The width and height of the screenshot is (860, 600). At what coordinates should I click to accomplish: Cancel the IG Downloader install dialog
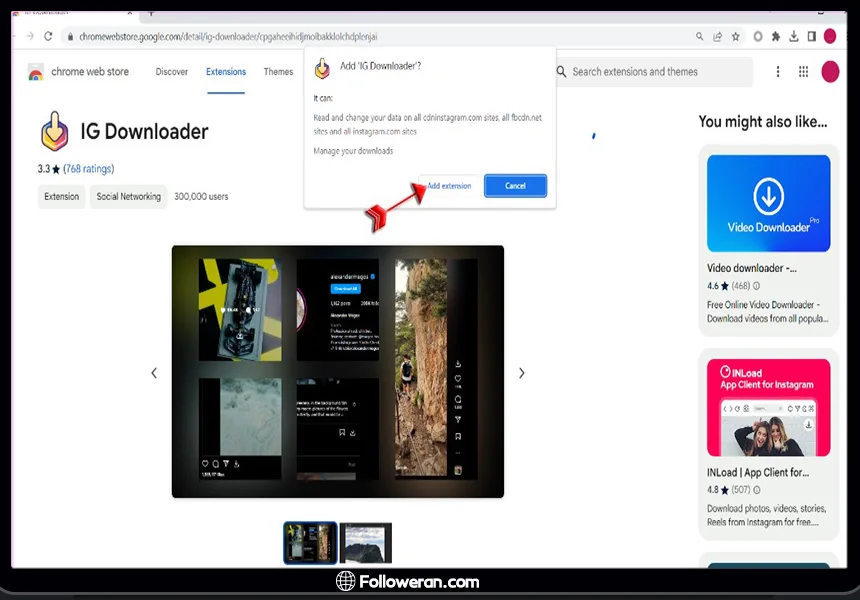point(515,186)
